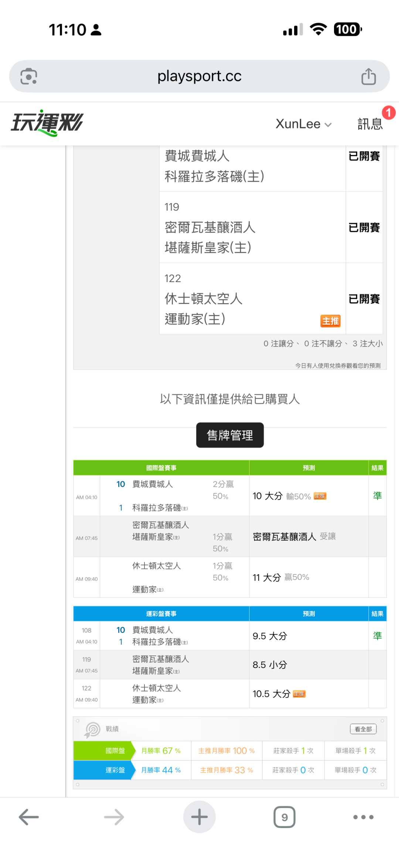Tap the 10.5 大分 prediction for game 122
This screenshot has height=868, width=399.
tap(272, 694)
